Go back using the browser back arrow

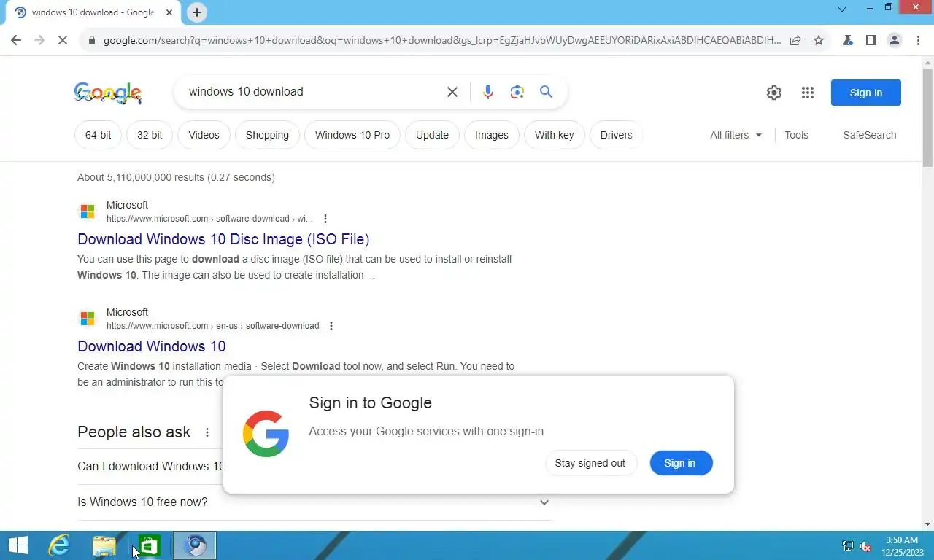pyautogui.click(x=16, y=41)
